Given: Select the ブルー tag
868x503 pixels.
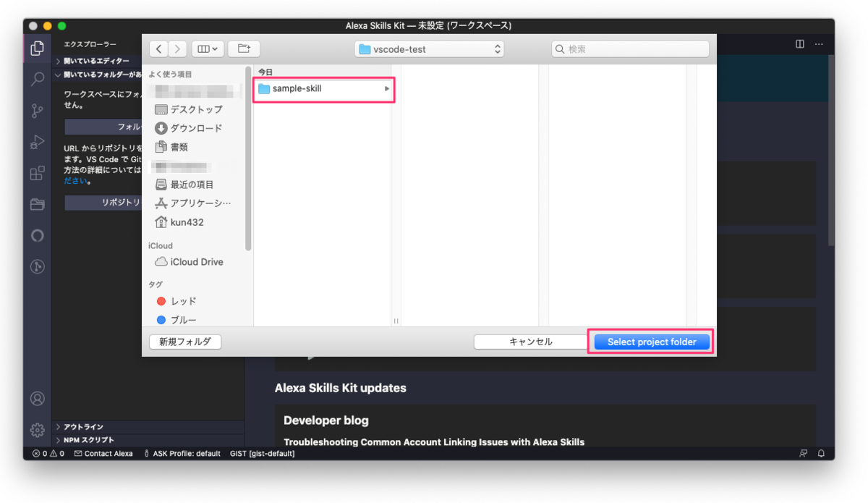Looking at the screenshot, I should point(176,320).
